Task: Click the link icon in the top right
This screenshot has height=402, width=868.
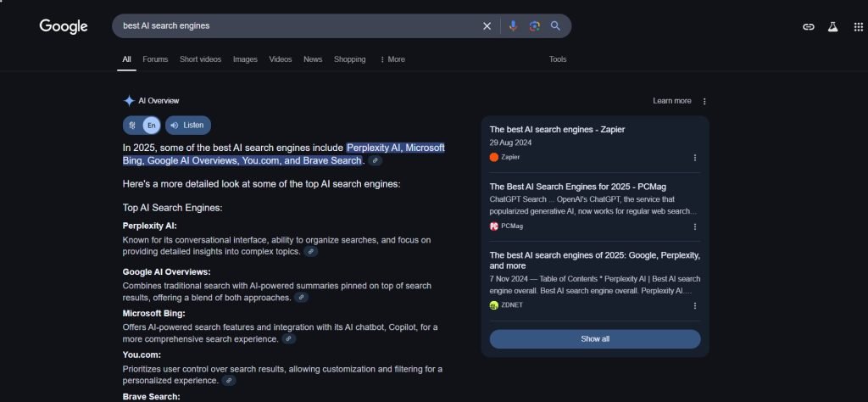Action: coord(808,26)
